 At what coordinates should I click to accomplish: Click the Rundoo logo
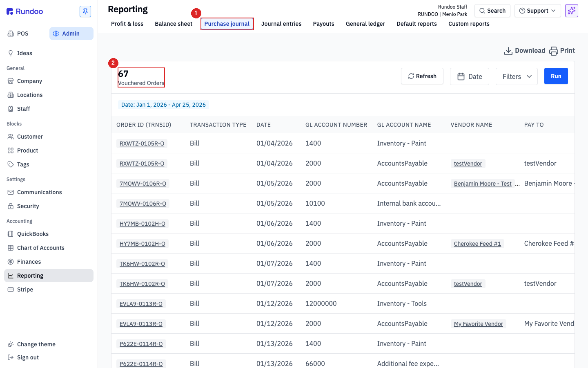(x=25, y=11)
